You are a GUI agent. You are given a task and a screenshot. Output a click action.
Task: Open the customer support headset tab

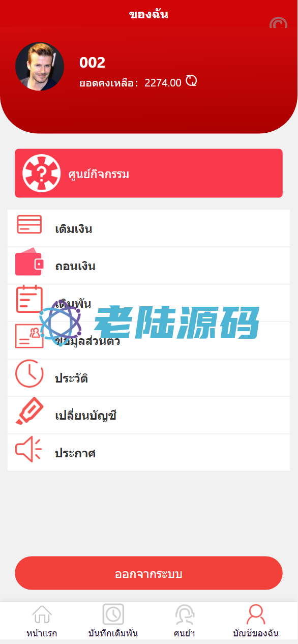(x=184, y=621)
